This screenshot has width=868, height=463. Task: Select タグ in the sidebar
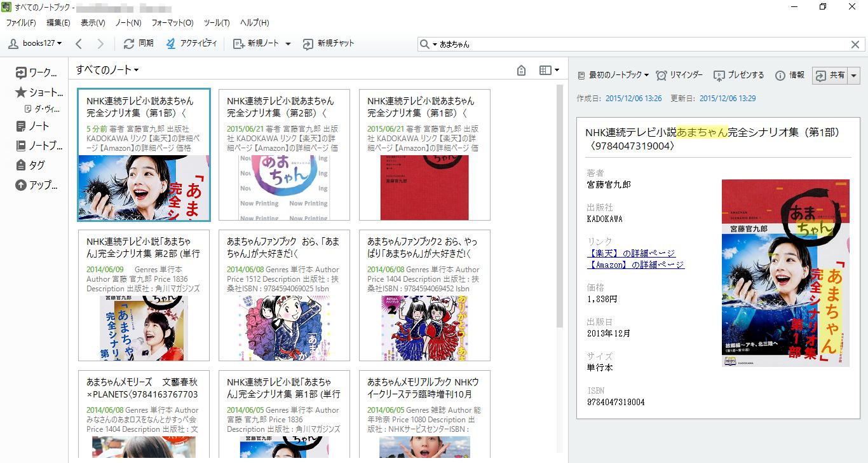31,165
